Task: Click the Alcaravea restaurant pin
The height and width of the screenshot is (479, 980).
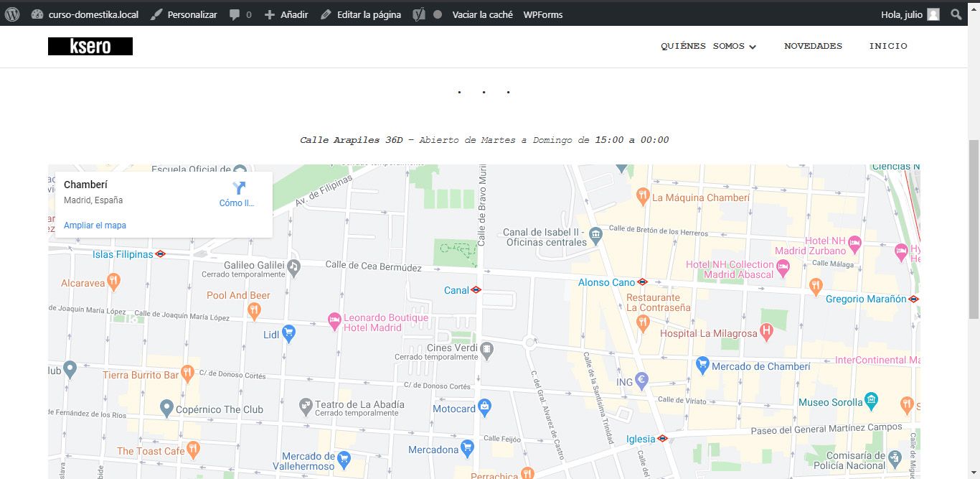Action: click(113, 281)
